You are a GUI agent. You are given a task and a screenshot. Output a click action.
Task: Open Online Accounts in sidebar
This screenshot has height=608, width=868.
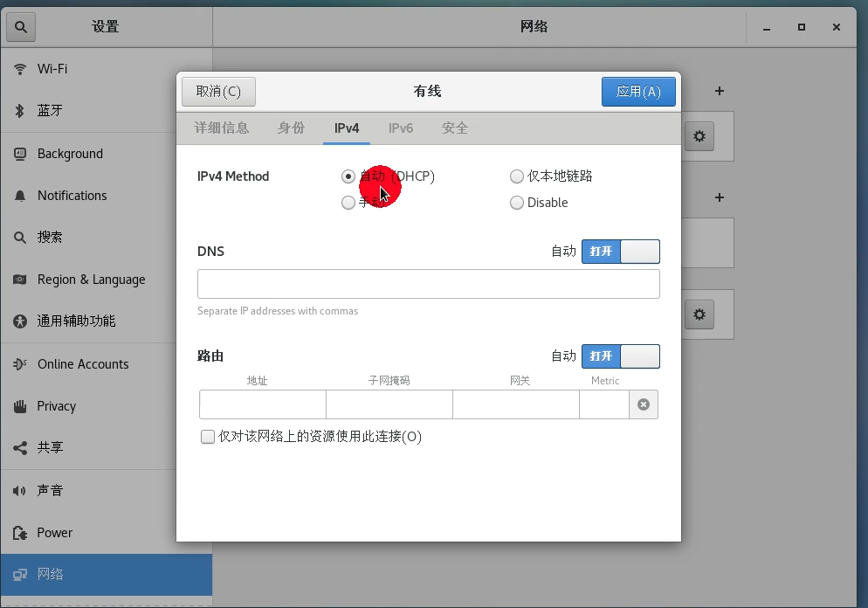[107, 364]
